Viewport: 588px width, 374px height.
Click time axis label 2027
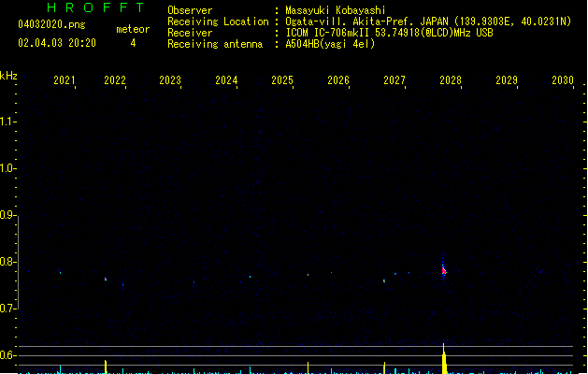coord(394,80)
